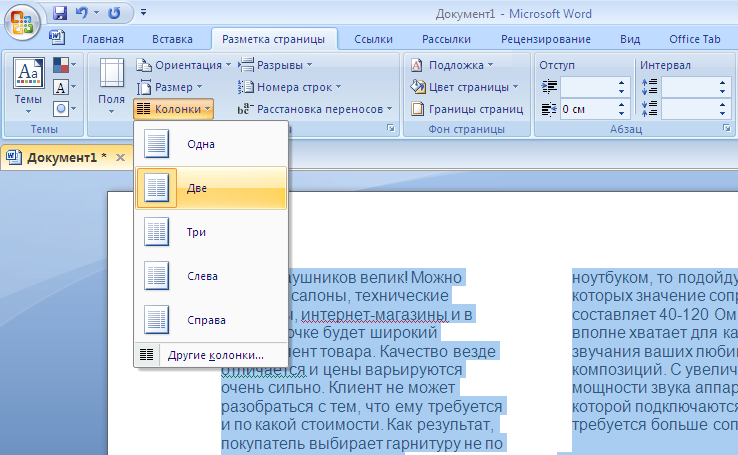
Task: Decrease right indent with down arrow
Action: pyautogui.click(x=622, y=114)
